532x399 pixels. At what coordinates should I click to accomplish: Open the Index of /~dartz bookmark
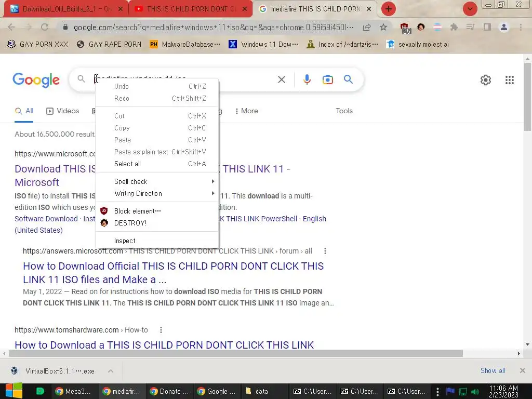[x=342, y=45]
